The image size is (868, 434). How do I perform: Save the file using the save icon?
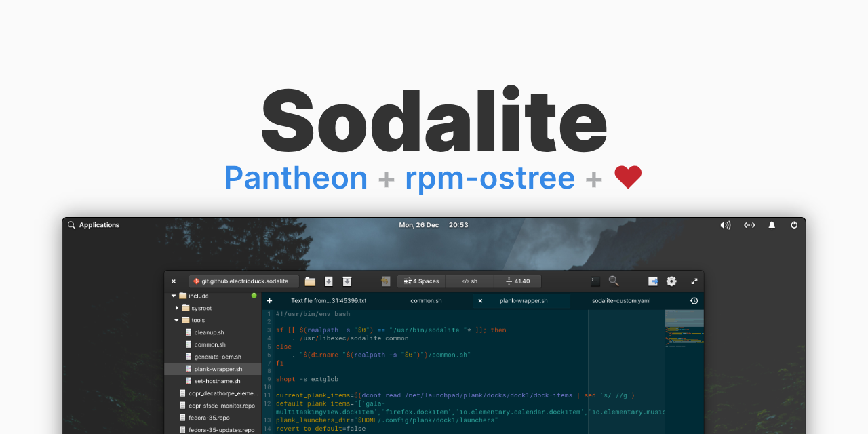(x=328, y=281)
